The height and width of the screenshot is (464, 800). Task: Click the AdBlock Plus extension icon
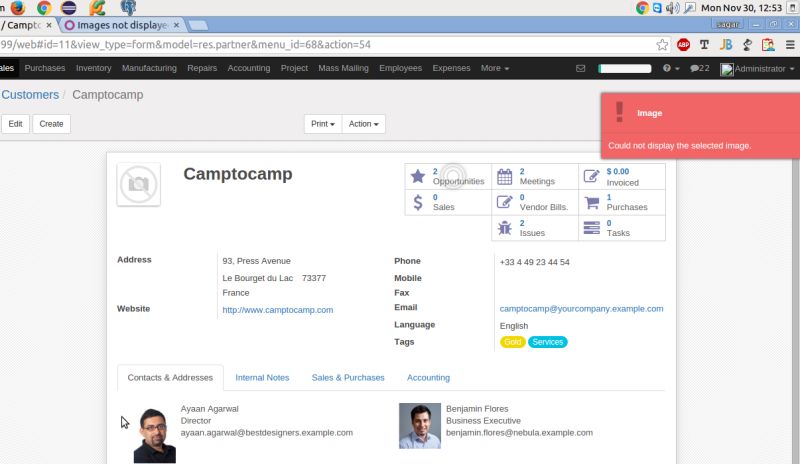coord(683,45)
